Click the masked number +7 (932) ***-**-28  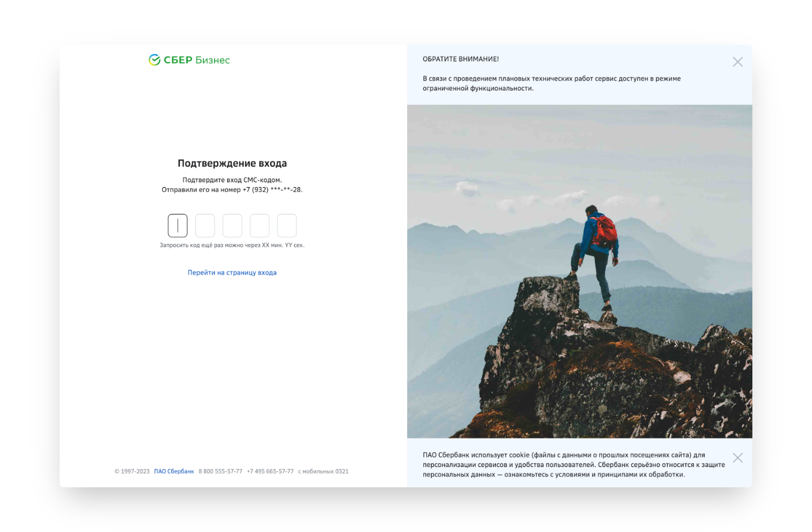pyautogui.click(x=272, y=189)
